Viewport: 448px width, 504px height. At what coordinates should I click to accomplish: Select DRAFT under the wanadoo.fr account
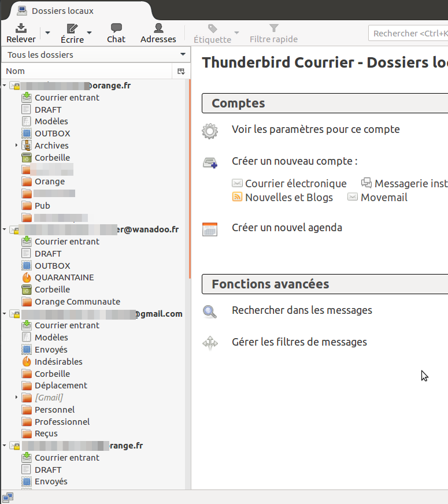(48, 254)
